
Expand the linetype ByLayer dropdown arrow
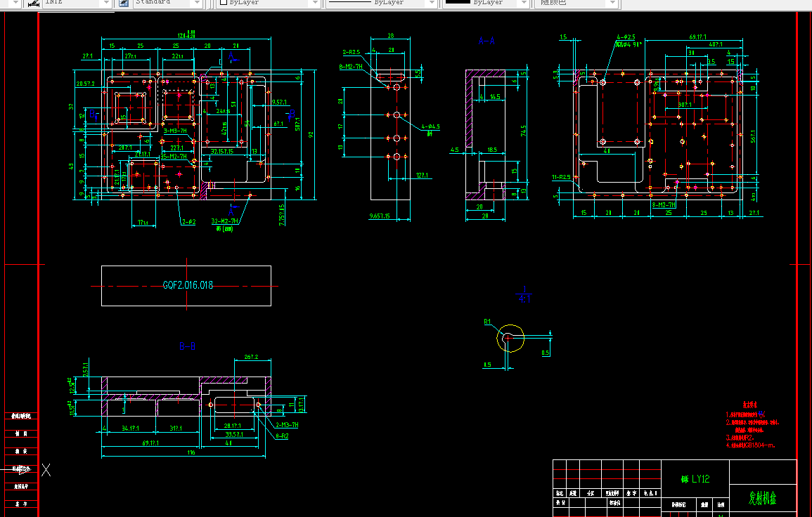pos(432,3)
